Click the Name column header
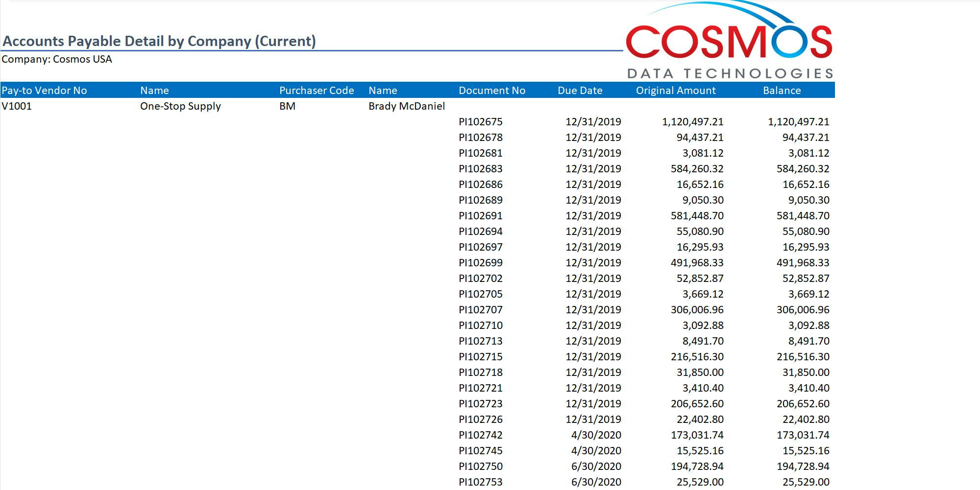 [x=154, y=90]
